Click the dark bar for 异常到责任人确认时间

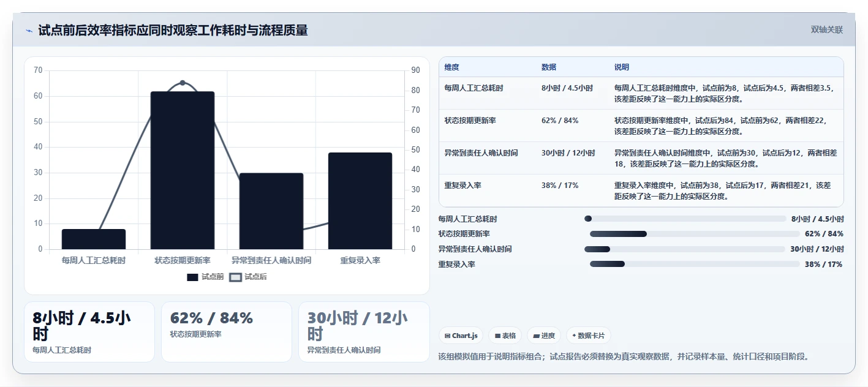pyautogui.click(x=271, y=211)
